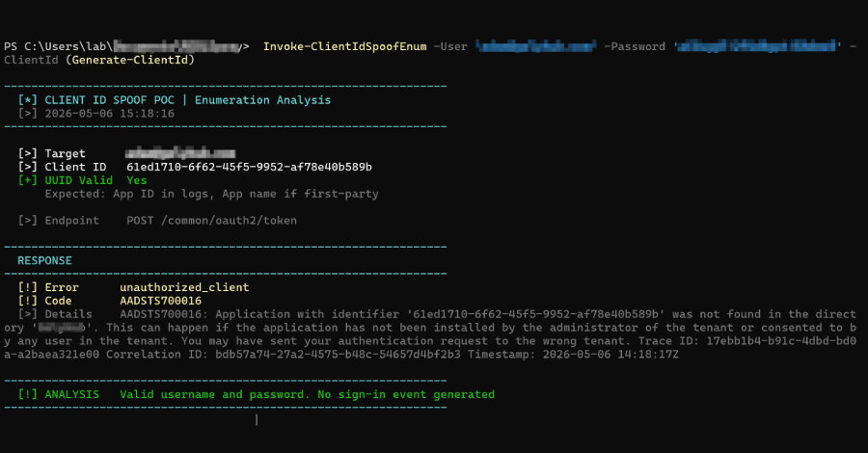Screen dimensions: 868x453
Task: Click the Client ID value 61ed1710-6f62-45f5-9952-af78e40b589b
Action: pos(249,167)
